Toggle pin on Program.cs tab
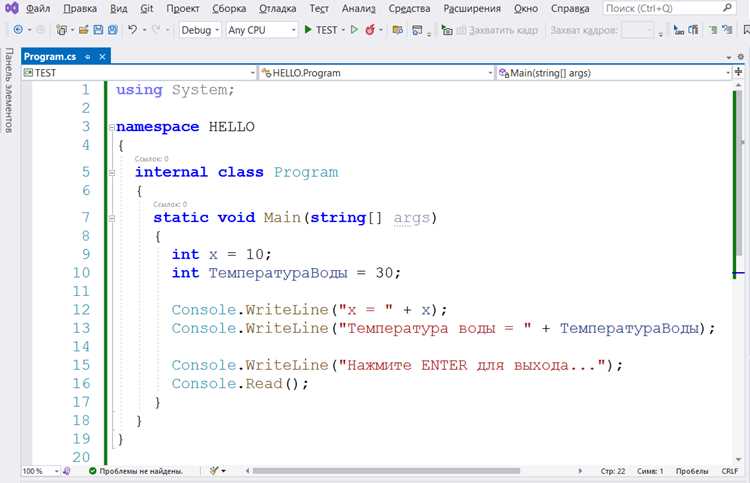Image resolution: width=750 pixels, height=483 pixels. (88, 57)
